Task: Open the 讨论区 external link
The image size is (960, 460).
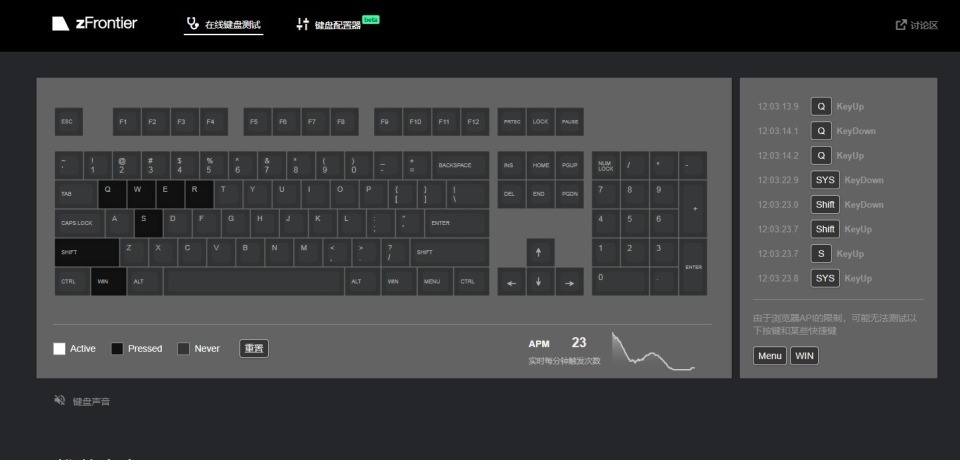Action: pyautogui.click(x=917, y=25)
